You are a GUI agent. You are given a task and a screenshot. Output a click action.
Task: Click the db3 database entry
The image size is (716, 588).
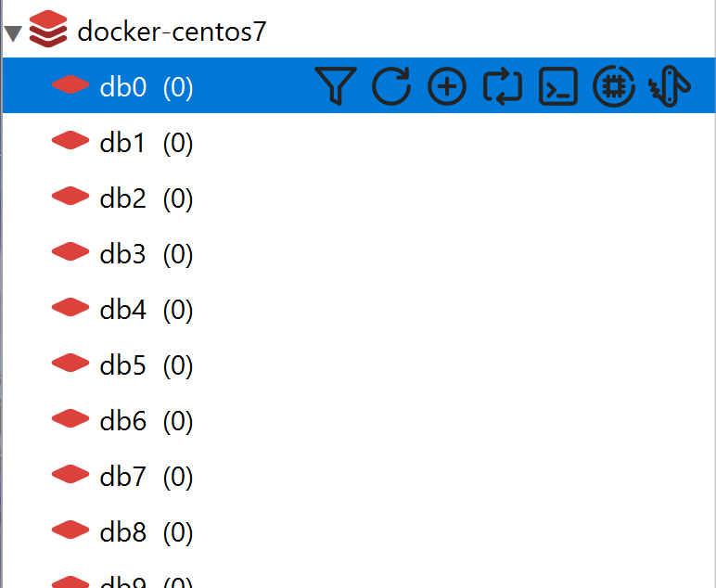pyautogui.click(x=122, y=254)
